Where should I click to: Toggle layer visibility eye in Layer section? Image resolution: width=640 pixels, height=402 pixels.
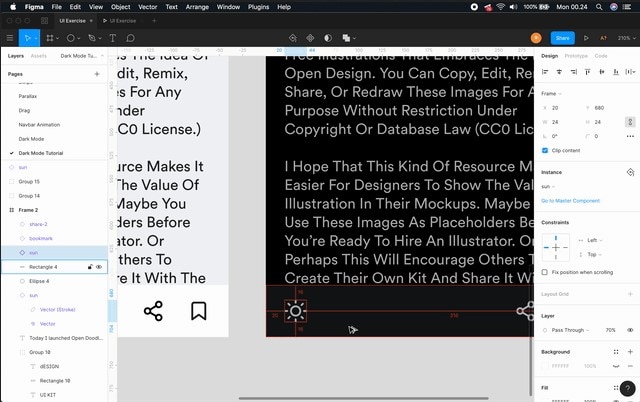coord(630,330)
